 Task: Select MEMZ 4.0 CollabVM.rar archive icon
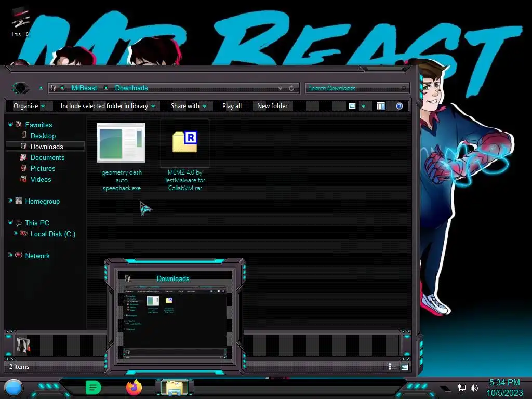tap(185, 142)
